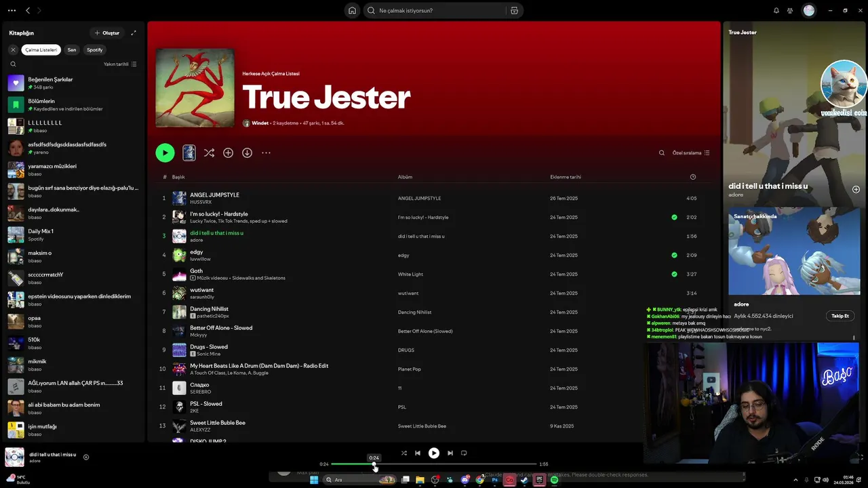
Task: Click the play/pause button in player bar
Action: [434, 453]
